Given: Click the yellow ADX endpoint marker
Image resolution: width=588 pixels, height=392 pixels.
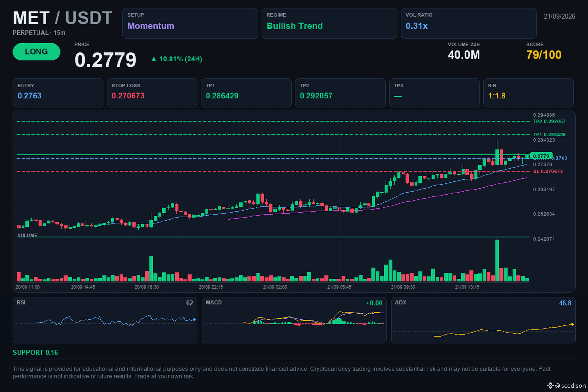Looking at the screenshot, I should [572, 324].
